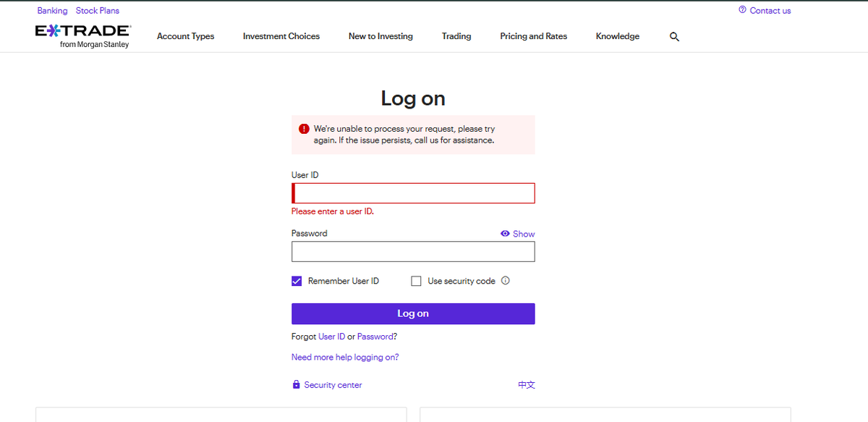Open the New to Investing menu
The height and width of the screenshot is (422, 868).
coord(380,36)
